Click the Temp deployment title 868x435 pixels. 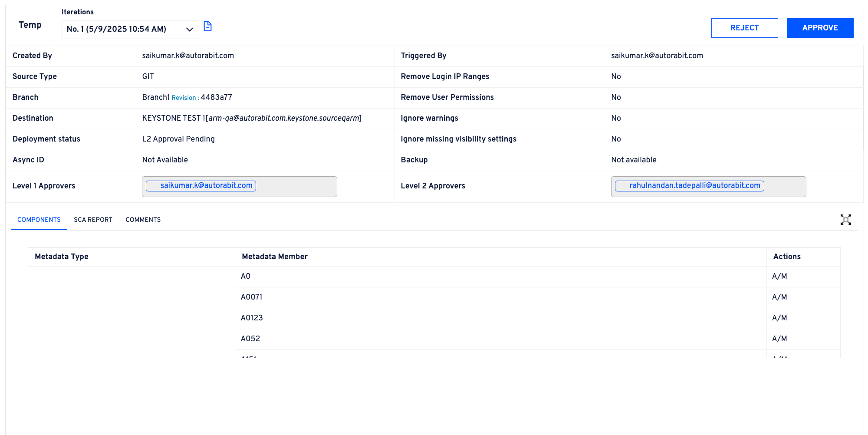coord(30,25)
